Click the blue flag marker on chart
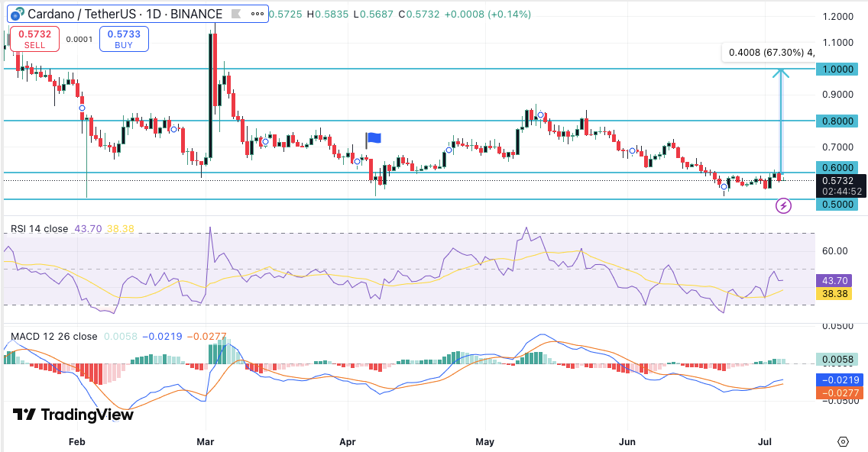868x452 pixels. pyautogui.click(x=374, y=137)
